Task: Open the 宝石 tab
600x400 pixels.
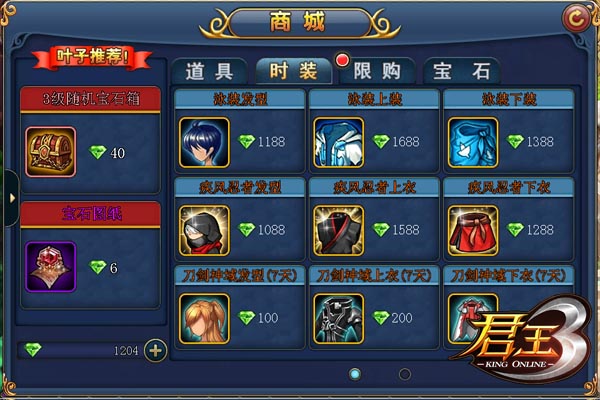Action: click(x=461, y=71)
